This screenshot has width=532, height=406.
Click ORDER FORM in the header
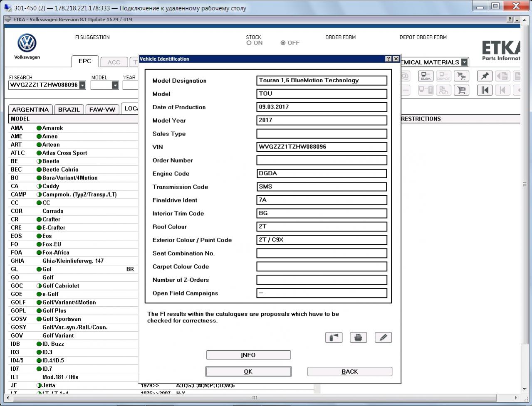340,37
